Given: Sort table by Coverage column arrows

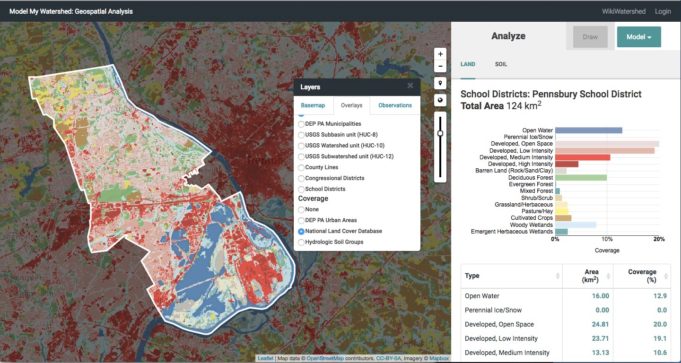Looking at the screenshot, I should coord(667,276).
